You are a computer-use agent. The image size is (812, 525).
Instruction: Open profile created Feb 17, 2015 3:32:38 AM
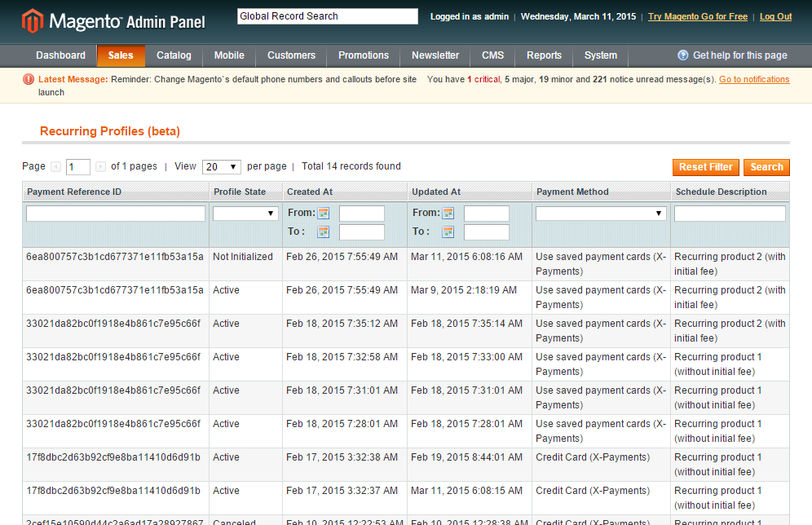coord(406,465)
